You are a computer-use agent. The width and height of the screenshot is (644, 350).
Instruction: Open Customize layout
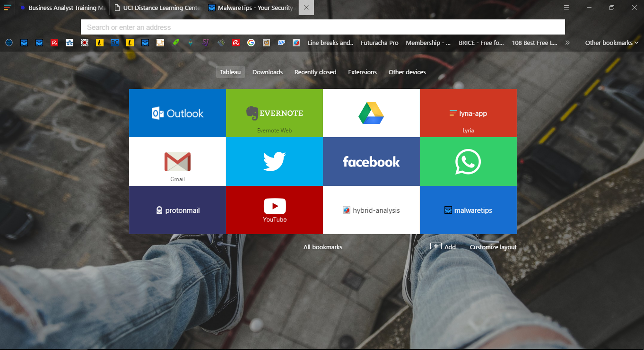(493, 247)
